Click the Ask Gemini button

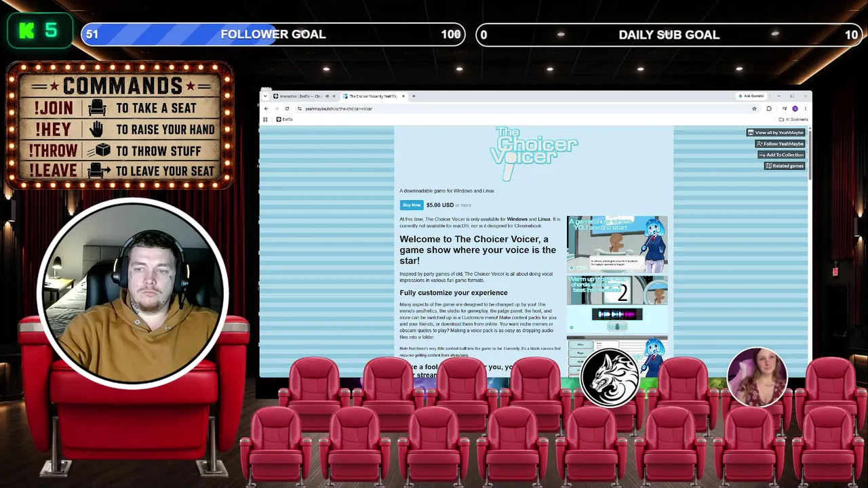tap(751, 96)
